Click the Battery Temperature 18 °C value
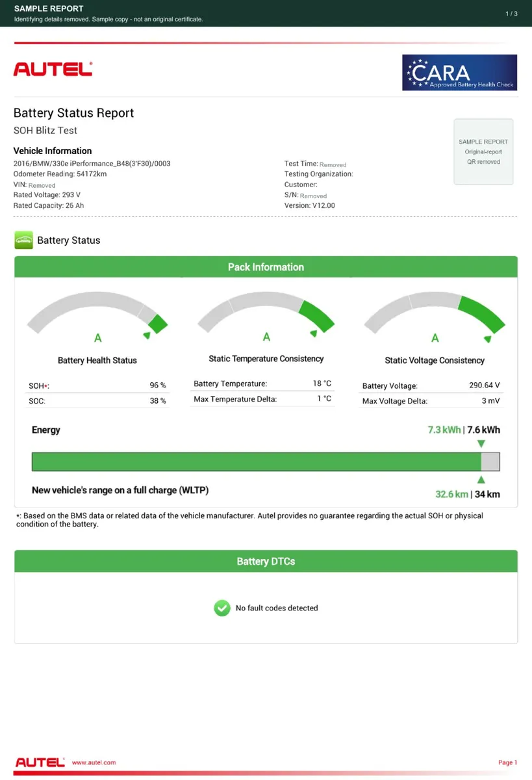 pos(322,383)
